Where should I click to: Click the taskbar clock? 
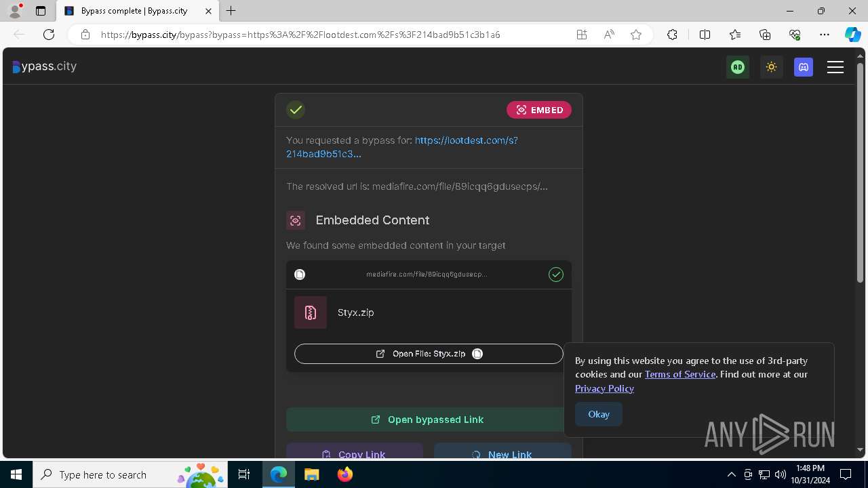pyautogui.click(x=810, y=474)
